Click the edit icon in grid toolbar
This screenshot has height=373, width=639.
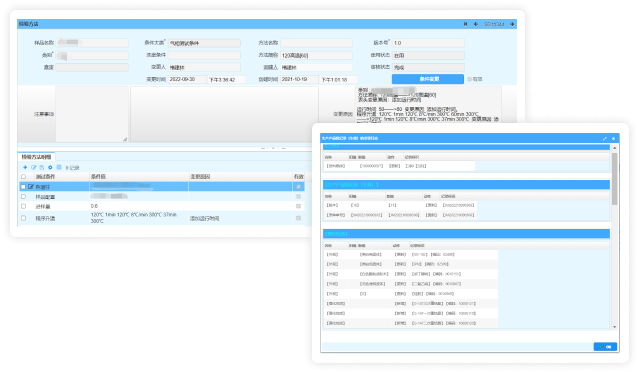[34, 167]
